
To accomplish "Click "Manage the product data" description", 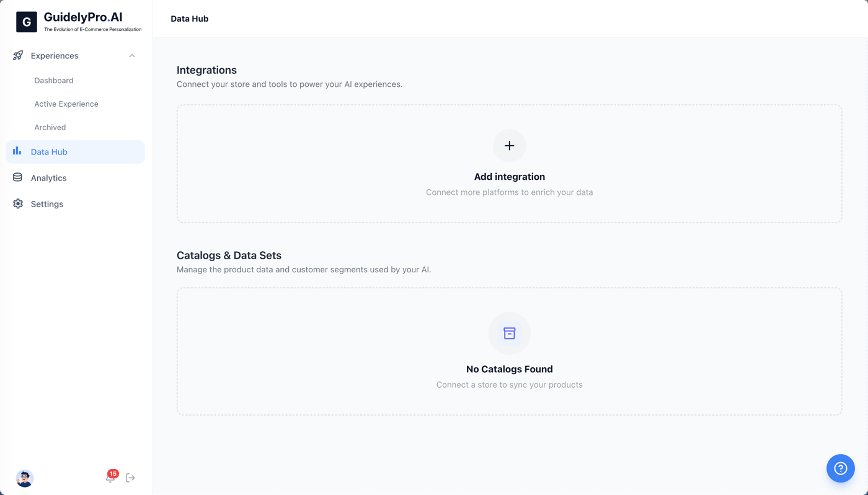I will point(304,270).
